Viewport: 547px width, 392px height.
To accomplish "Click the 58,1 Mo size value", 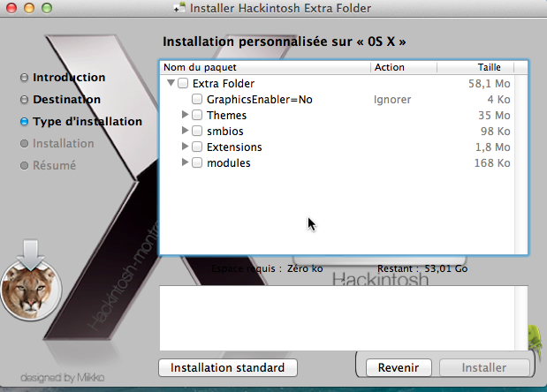I will click(489, 84).
